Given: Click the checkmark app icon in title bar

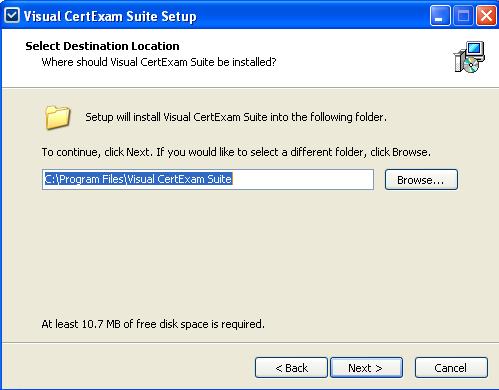Looking at the screenshot, I should 12,15.
